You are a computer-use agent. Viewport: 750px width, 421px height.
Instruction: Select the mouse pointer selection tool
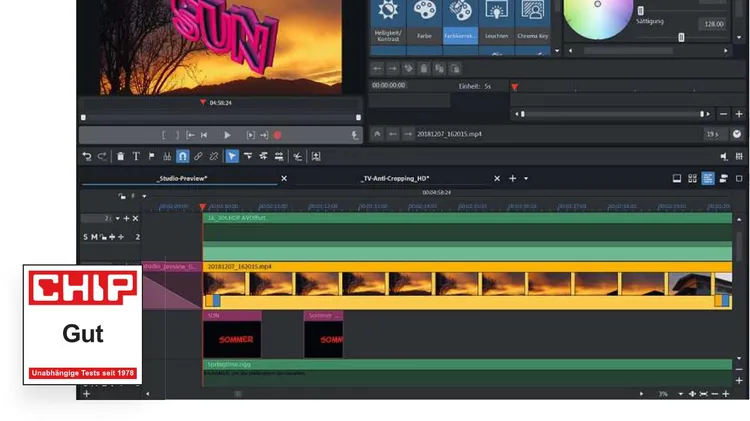[x=232, y=156]
